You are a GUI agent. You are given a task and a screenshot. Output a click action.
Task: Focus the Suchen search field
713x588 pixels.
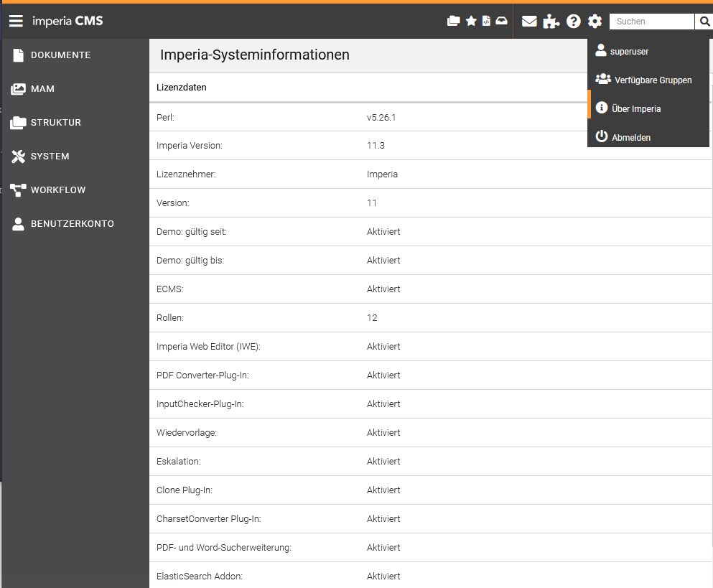point(652,22)
